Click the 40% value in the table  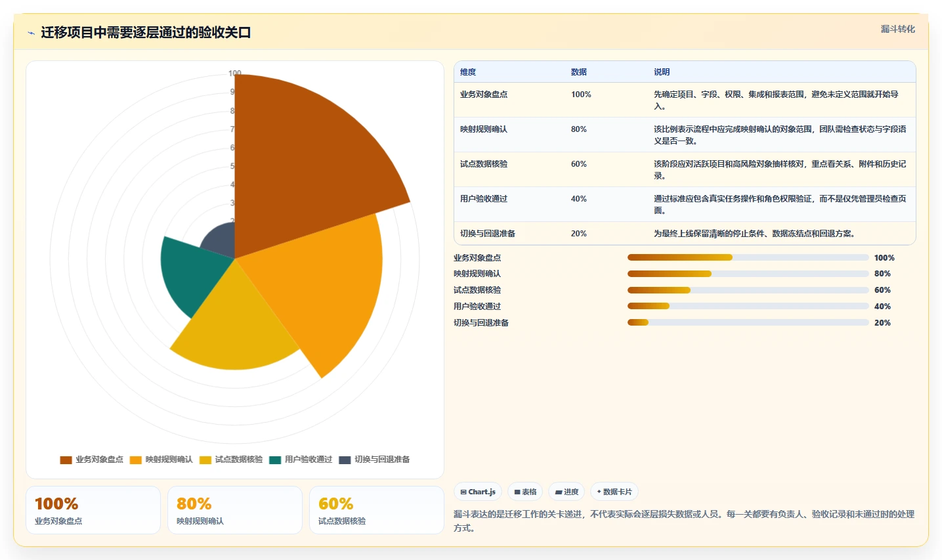tap(579, 199)
